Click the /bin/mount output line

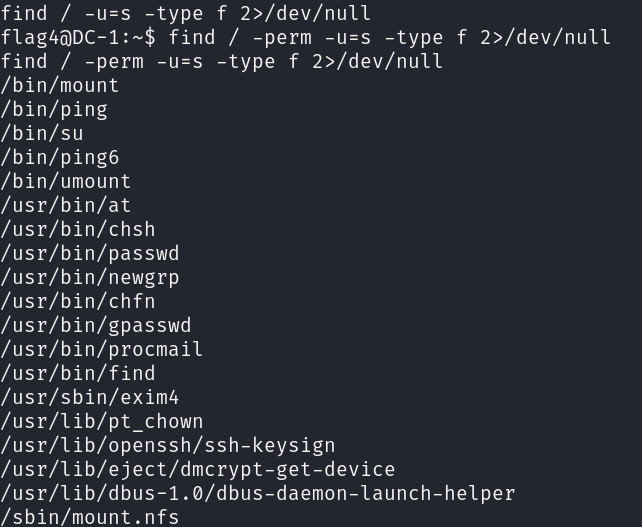(x=60, y=86)
